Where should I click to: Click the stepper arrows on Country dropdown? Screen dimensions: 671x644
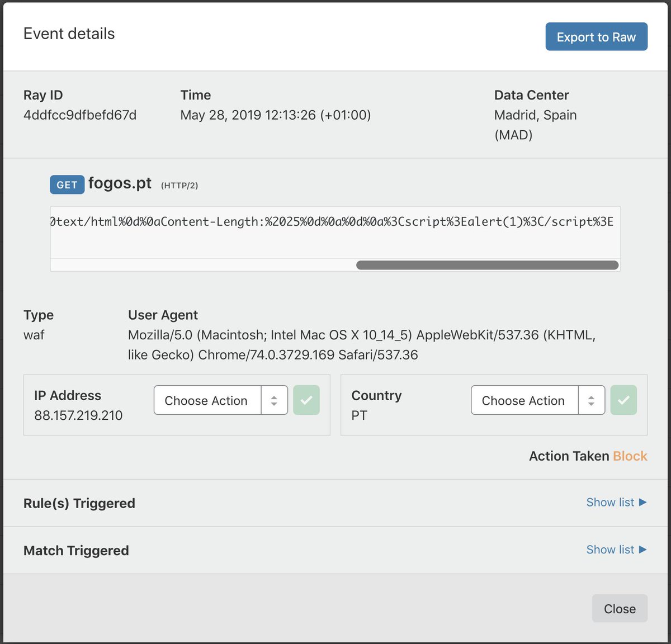[x=591, y=400]
